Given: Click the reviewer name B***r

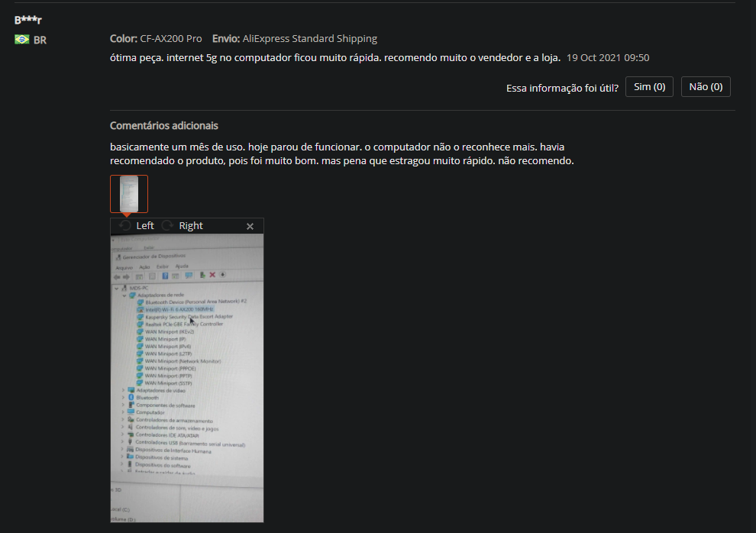Looking at the screenshot, I should [x=28, y=21].
